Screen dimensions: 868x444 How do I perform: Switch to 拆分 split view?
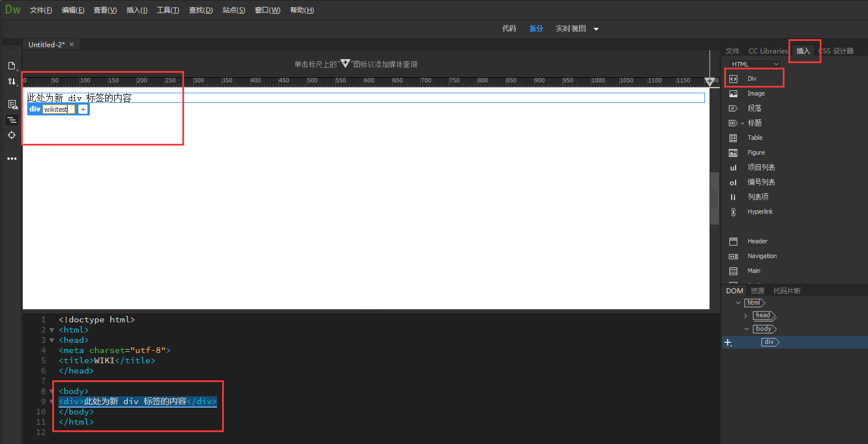[x=536, y=28]
